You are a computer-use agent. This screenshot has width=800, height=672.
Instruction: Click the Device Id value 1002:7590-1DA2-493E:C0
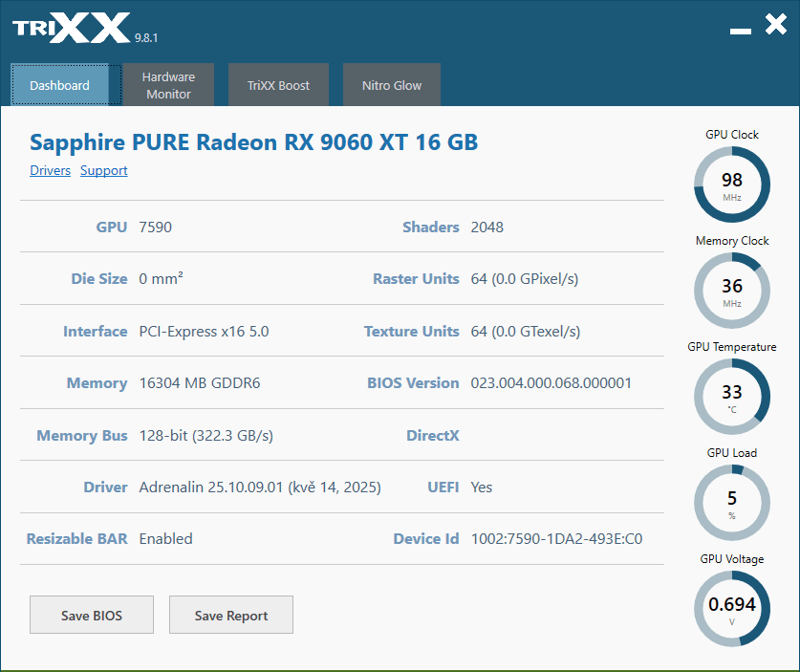pyautogui.click(x=556, y=539)
